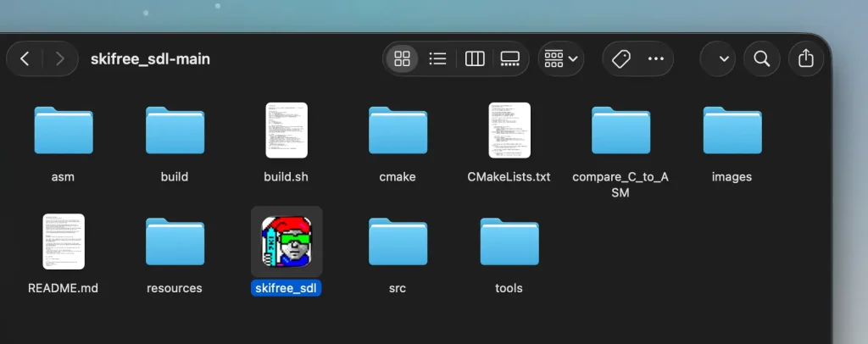Click the Share button
This screenshot has height=344, width=868.
805,58
